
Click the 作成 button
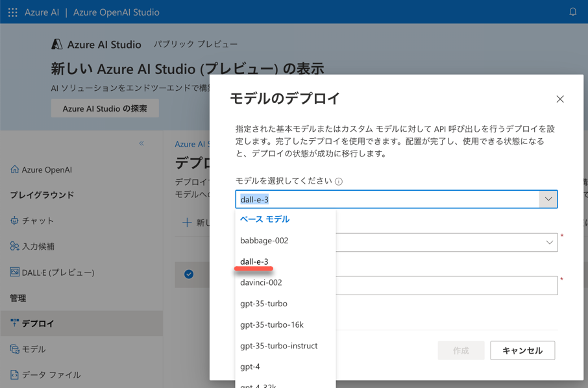click(461, 350)
